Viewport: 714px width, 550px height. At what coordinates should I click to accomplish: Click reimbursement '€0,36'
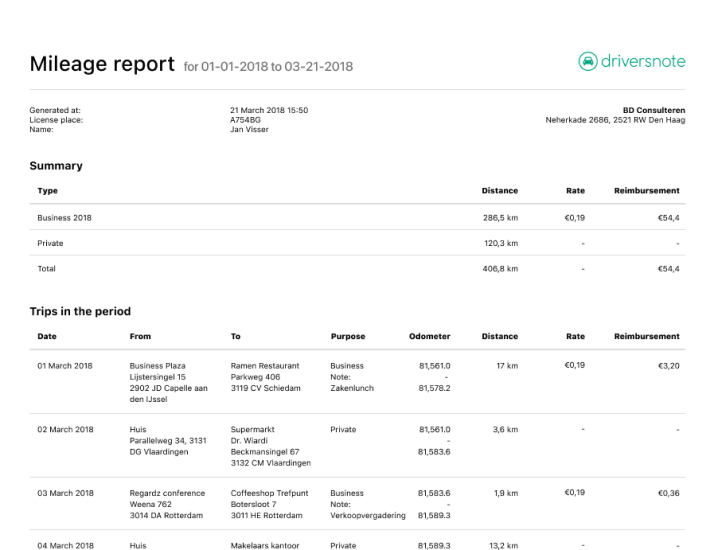(668, 493)
